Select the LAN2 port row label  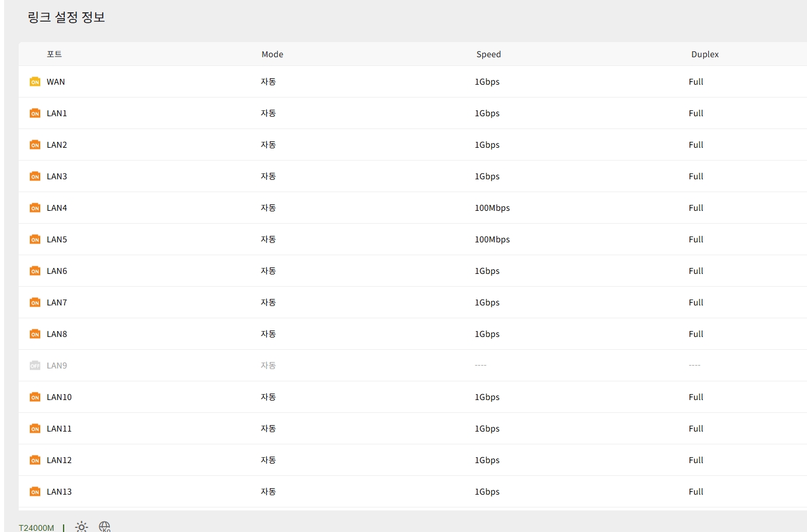[57, 145]
